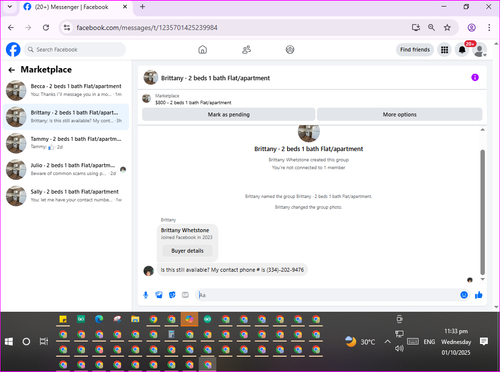Bookmark this page with the star
Screen dimensions: 500x372
point(447,28)
